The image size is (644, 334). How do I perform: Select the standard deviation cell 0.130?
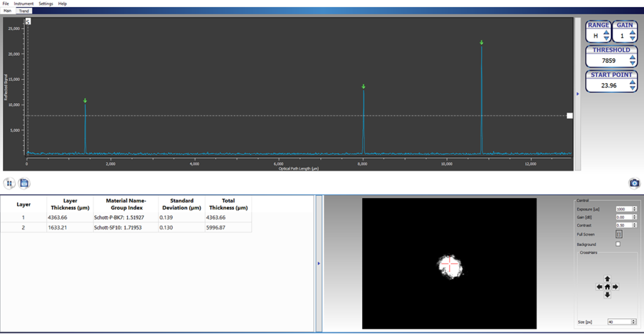(182, 227)
